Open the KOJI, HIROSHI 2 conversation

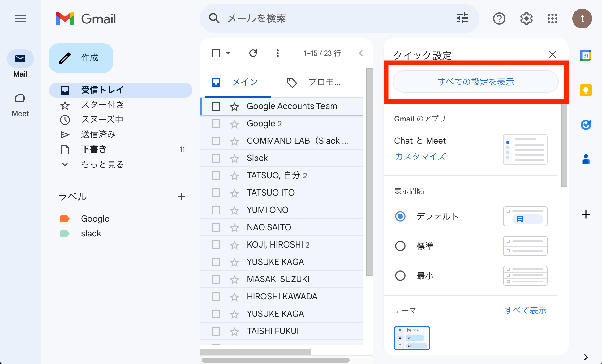282,245
